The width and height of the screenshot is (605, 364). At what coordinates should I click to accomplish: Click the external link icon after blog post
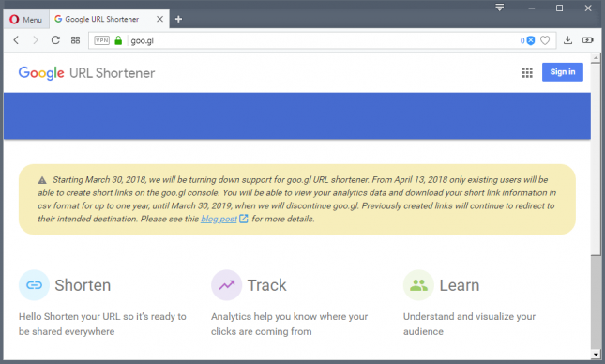244,219
